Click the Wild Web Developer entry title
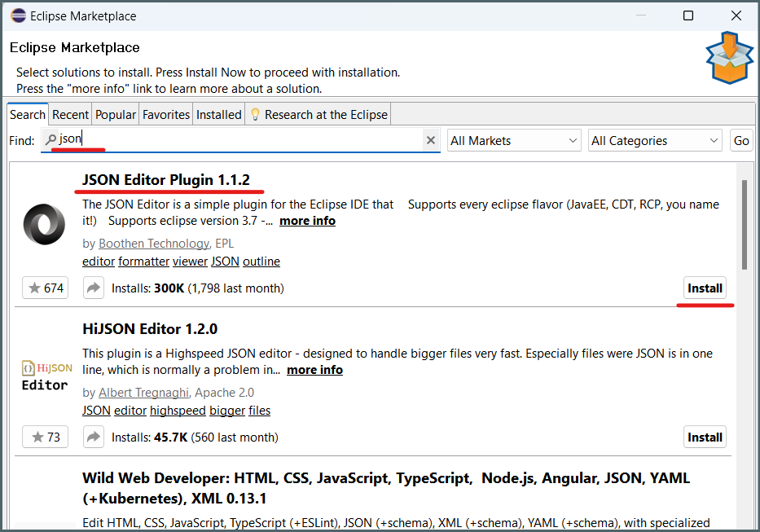Screen dimensions: 760x532 (x=386, y=488)
